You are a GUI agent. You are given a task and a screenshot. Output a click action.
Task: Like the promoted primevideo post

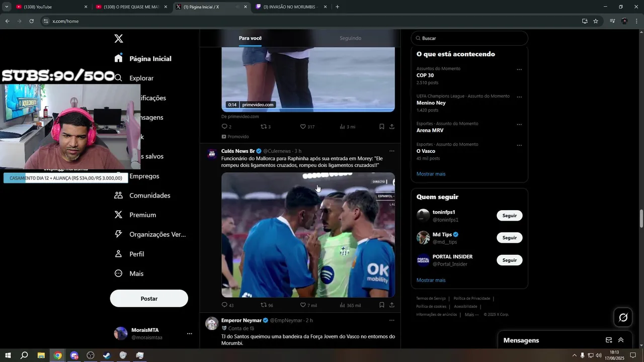(x=303, y=126)
